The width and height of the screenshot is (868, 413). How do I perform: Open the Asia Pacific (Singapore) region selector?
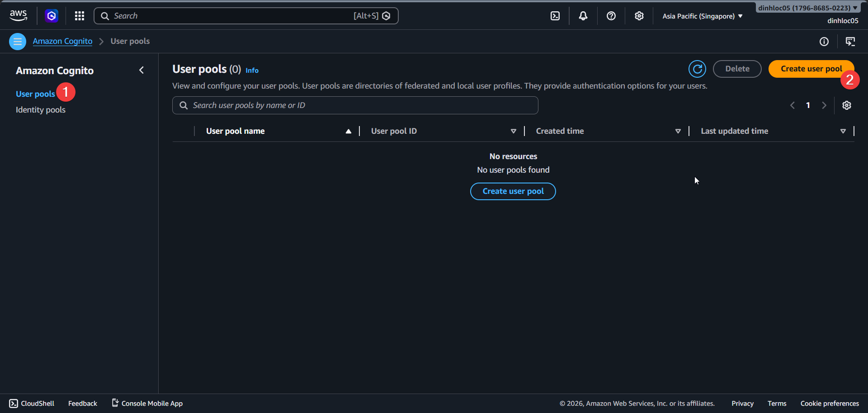(701, 16)
